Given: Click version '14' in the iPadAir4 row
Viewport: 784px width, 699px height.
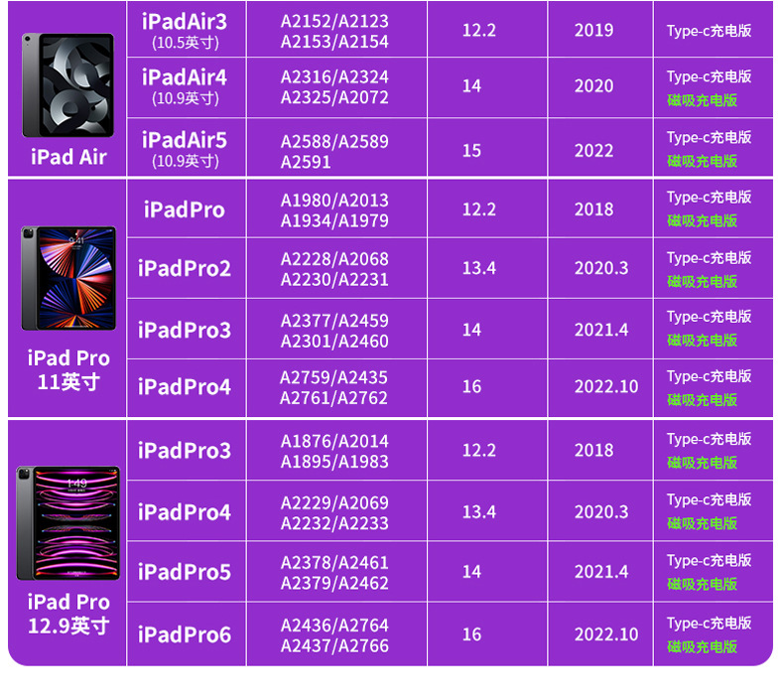Looking at the screenshot, I should pos(471,86).
